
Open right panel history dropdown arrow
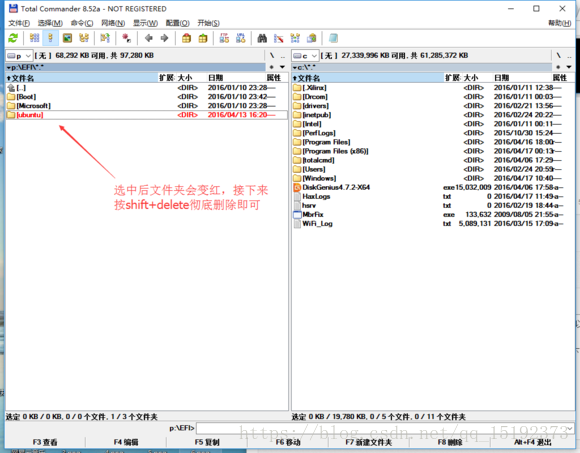[569, 67]
